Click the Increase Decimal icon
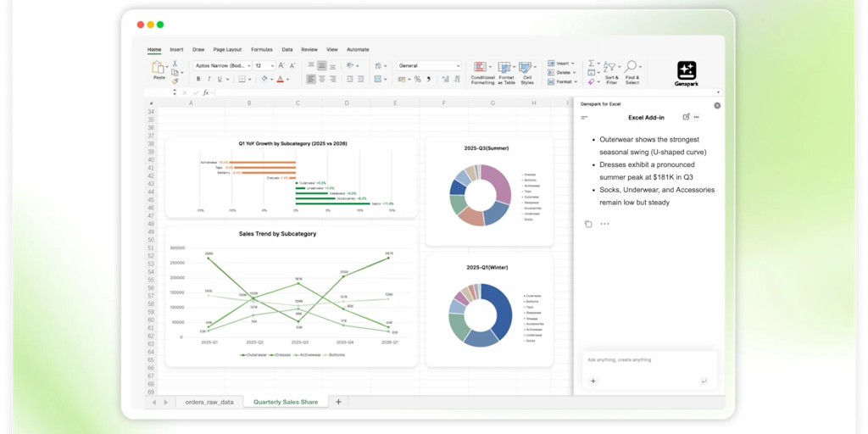Screen dimensions: 868x434 click(446, 79)
